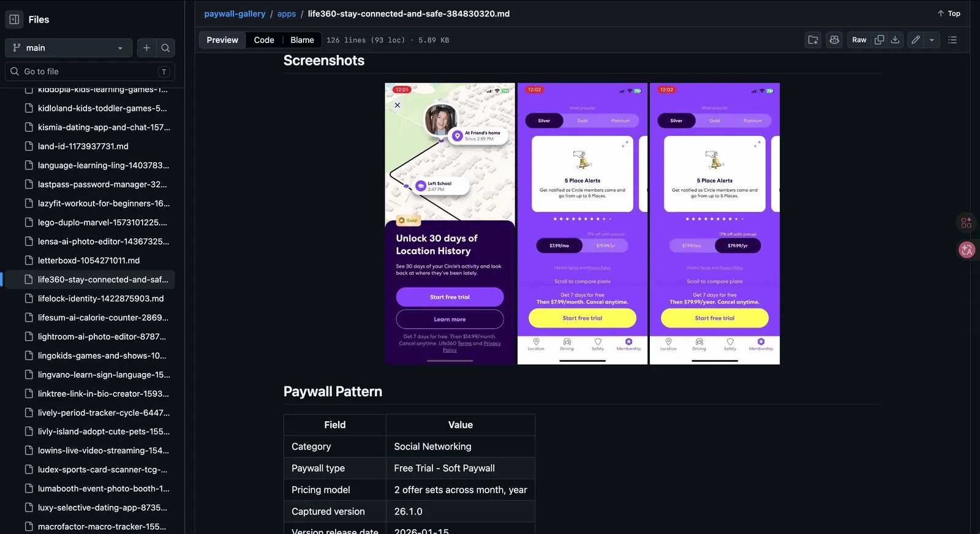980x534 pixels.
Task: Focus the Go to file field
Action: [90, 72]
